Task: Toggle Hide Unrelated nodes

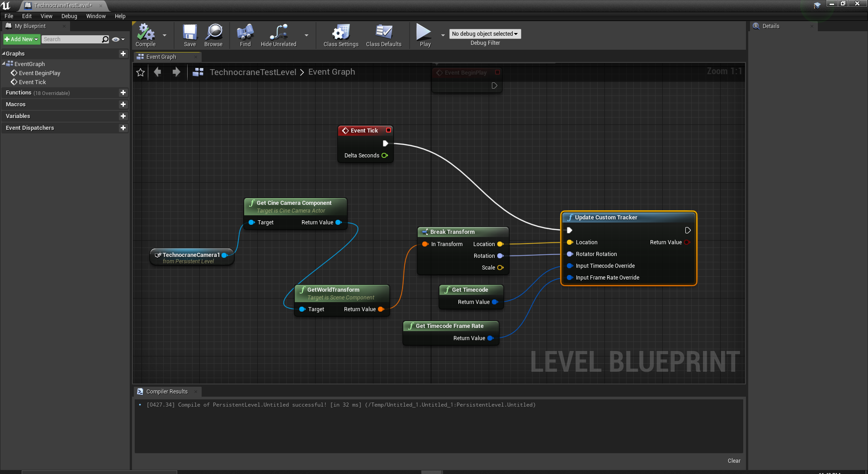Action: click(278, 35)
